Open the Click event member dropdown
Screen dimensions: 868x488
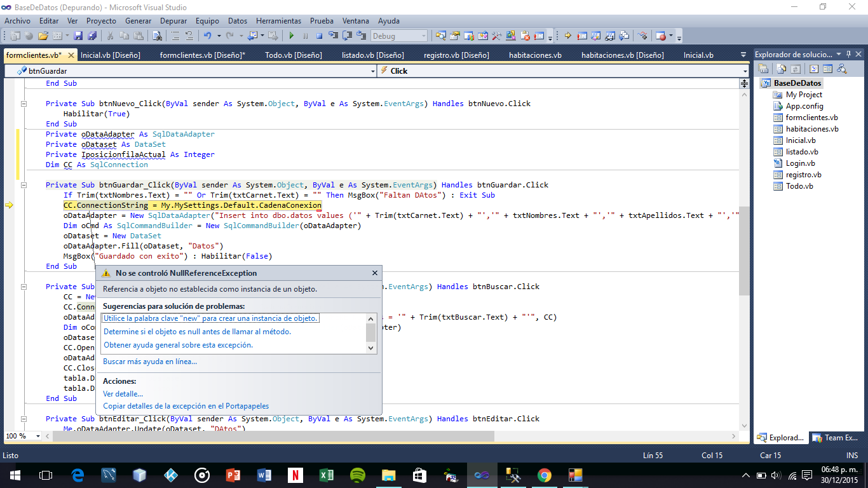[745, 71]
